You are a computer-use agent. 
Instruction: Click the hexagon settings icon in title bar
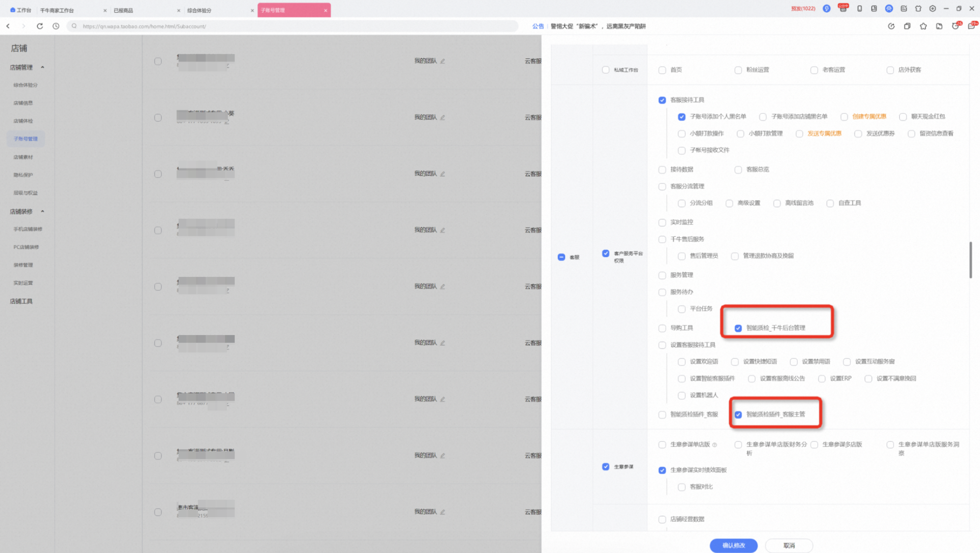click(933, 9)
